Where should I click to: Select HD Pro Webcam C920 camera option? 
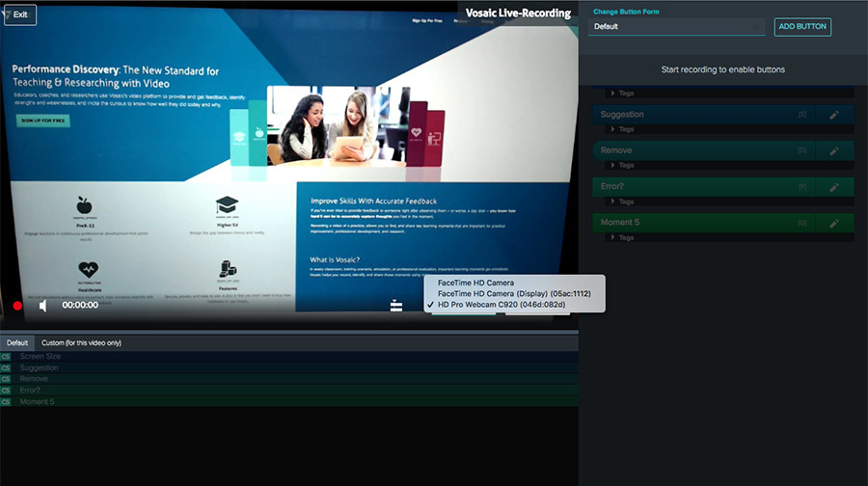tap(501, 305)
